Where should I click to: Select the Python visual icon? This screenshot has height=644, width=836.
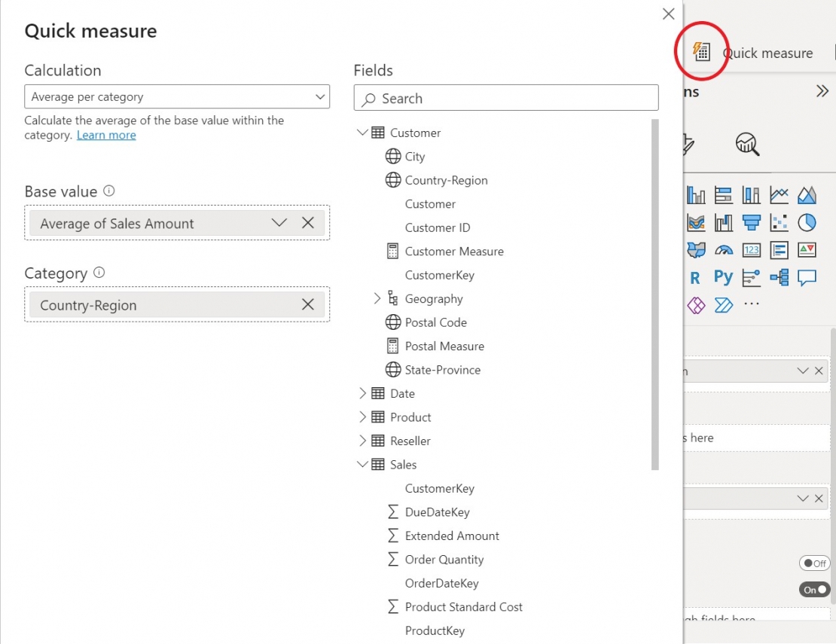pos(723,276)
